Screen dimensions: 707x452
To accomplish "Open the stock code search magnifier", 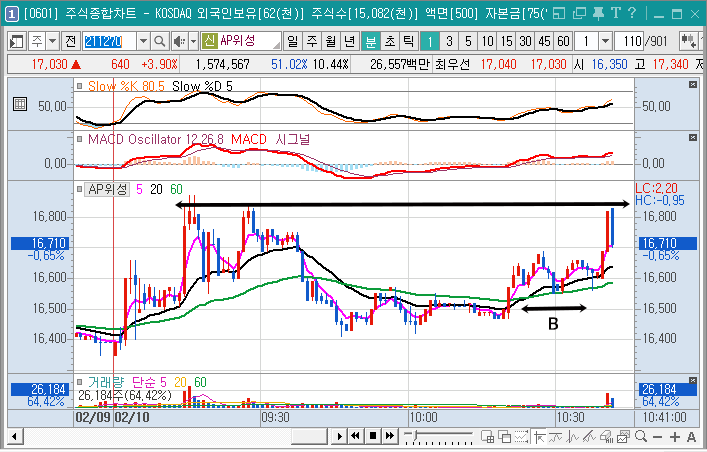I will pyautogui.click(x=159, y=42).
